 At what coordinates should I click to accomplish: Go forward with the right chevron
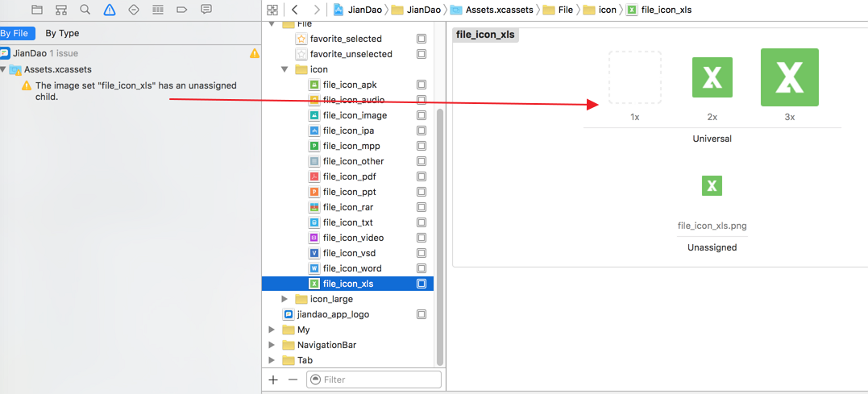pos(316,10)
